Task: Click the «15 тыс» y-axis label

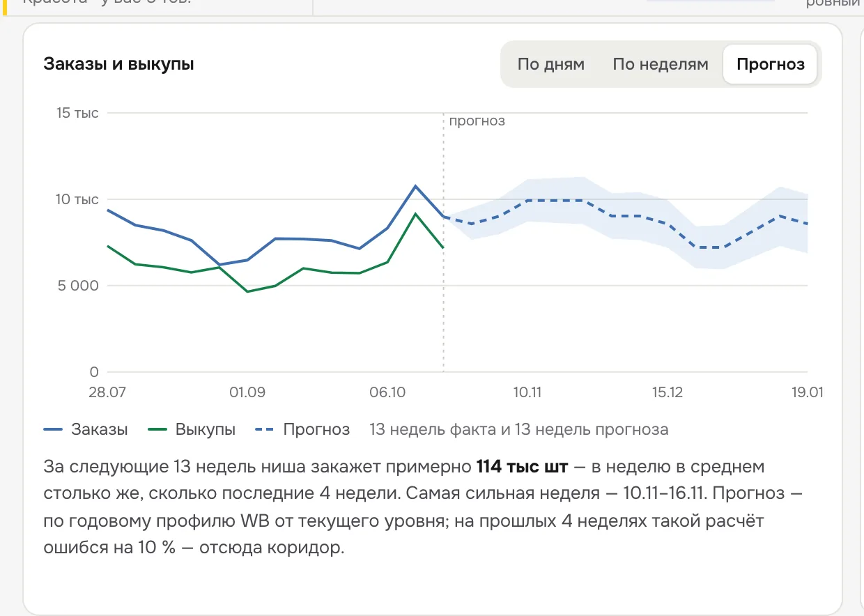Action: coord(78,113)
